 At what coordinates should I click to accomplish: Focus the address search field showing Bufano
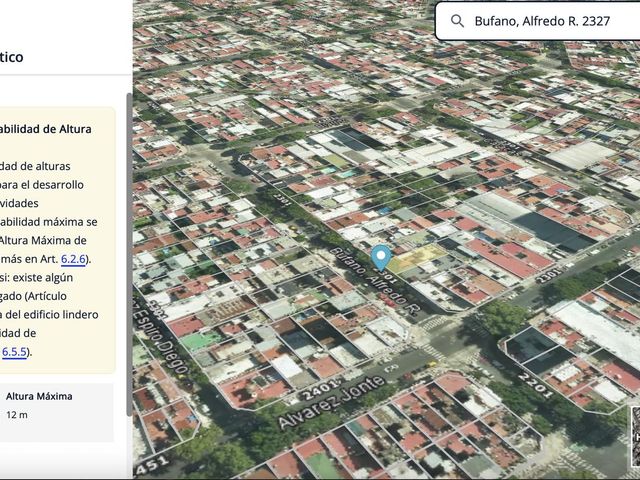538,21
